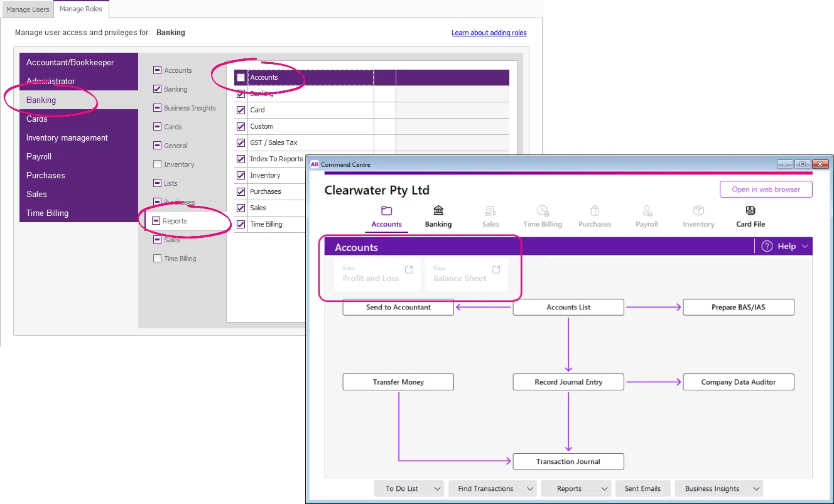Open the To Do List dropdown
The height and width of the screenshot is (504, 834).
tap(409, 488)
